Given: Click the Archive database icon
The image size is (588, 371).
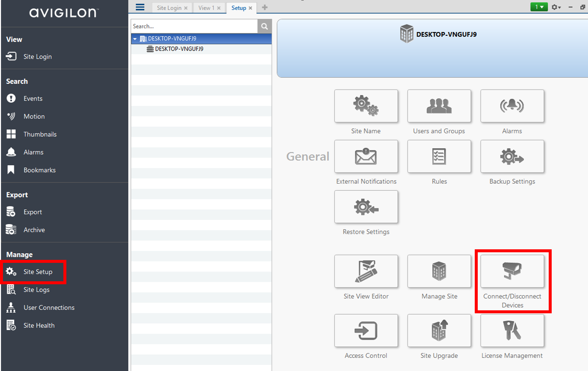Looking at the screenshot, I should (11, 230).
